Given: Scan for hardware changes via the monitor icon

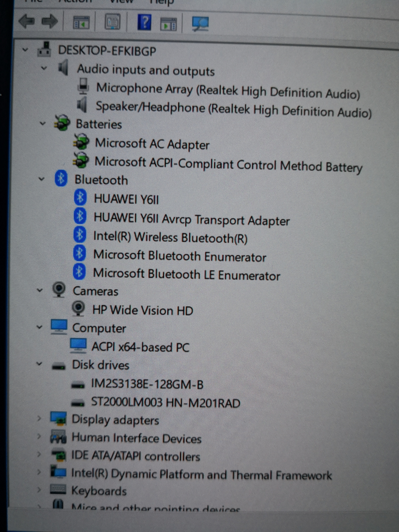Looking at the screenshot, I should click(x=200, y=24).
